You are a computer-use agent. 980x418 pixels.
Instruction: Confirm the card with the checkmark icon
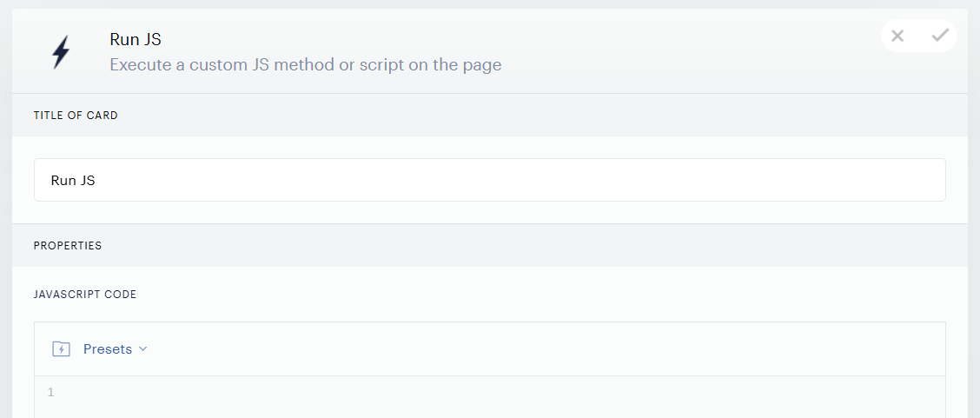click(x=940, y=36)
